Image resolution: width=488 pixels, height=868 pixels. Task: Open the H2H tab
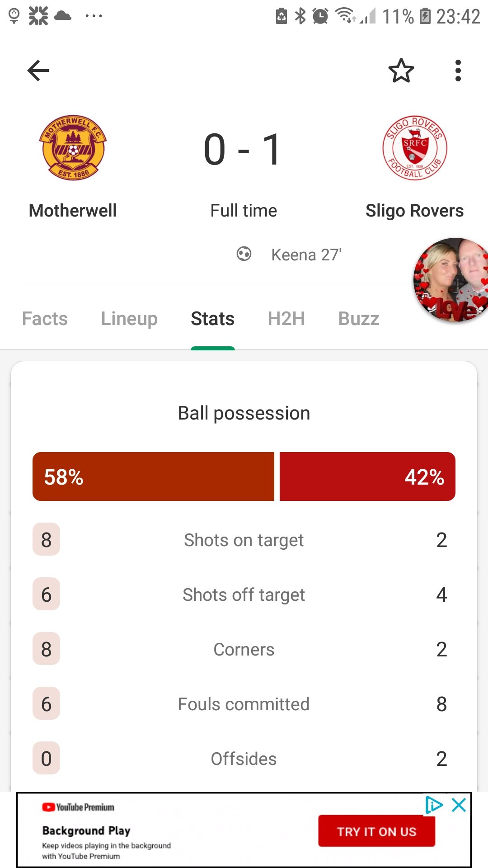click(x=286, y=319)
